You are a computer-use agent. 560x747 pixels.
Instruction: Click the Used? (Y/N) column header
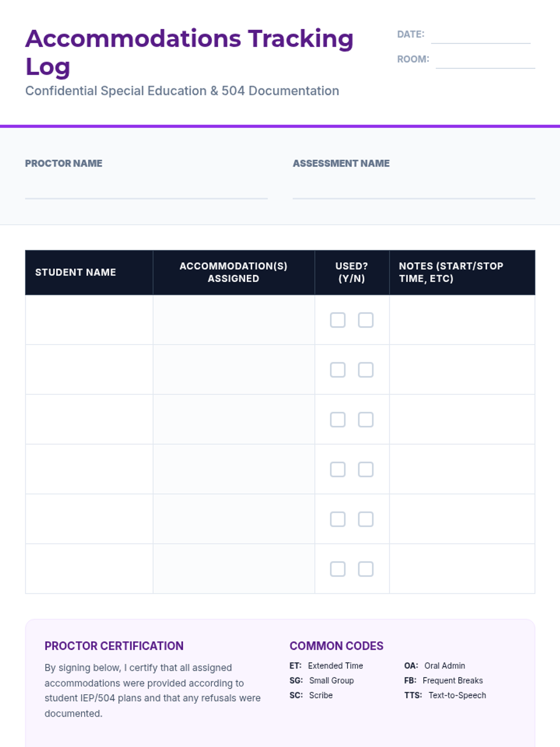coord(352,272)
